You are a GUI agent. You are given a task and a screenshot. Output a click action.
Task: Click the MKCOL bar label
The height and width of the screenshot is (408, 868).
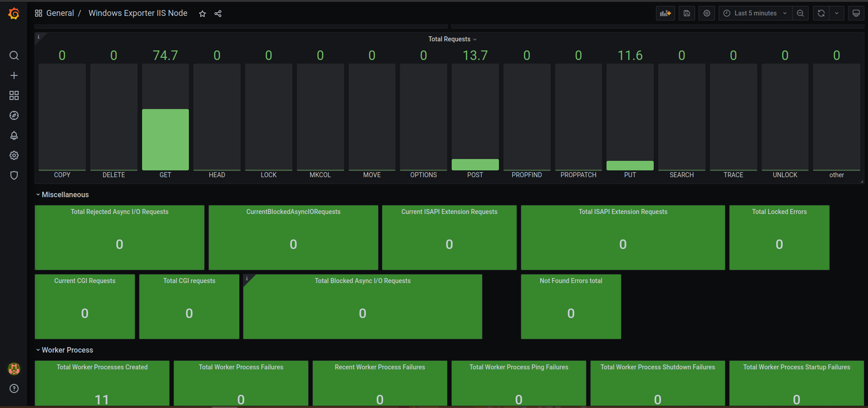point(320,175)
